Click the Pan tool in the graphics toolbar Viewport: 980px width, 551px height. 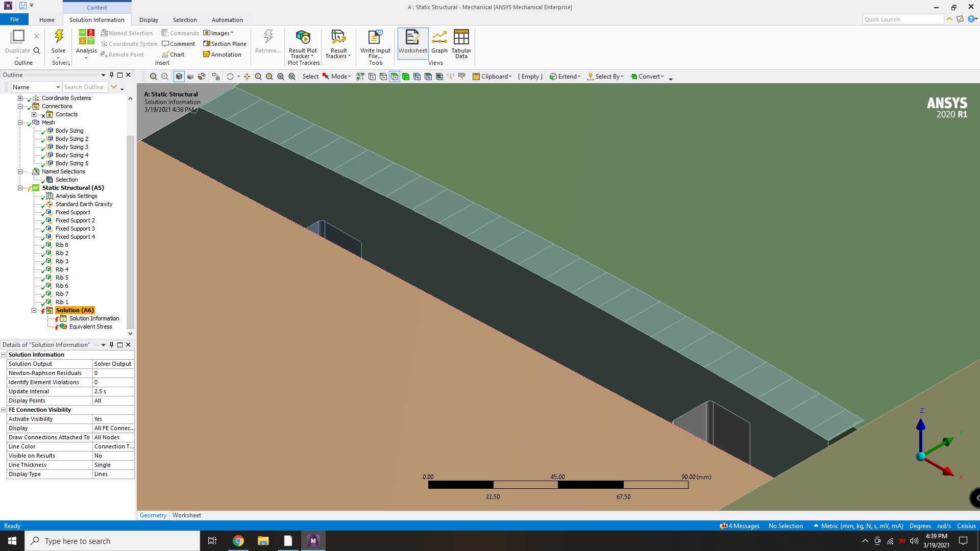point(247,77)
